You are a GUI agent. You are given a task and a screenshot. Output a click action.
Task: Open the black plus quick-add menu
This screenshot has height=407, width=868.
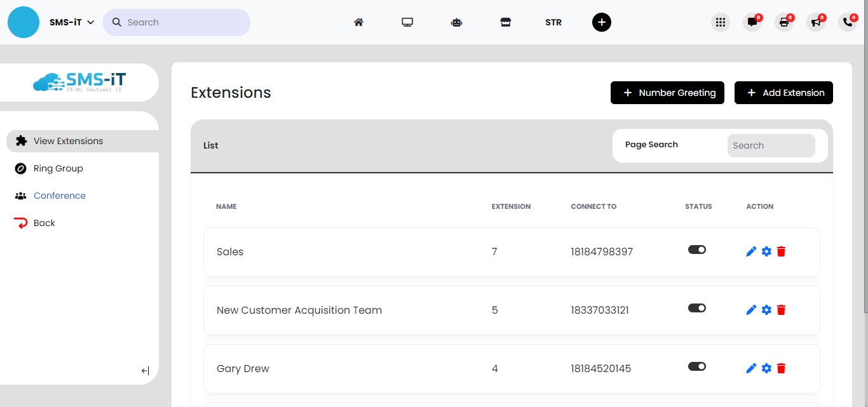(601, 22)
